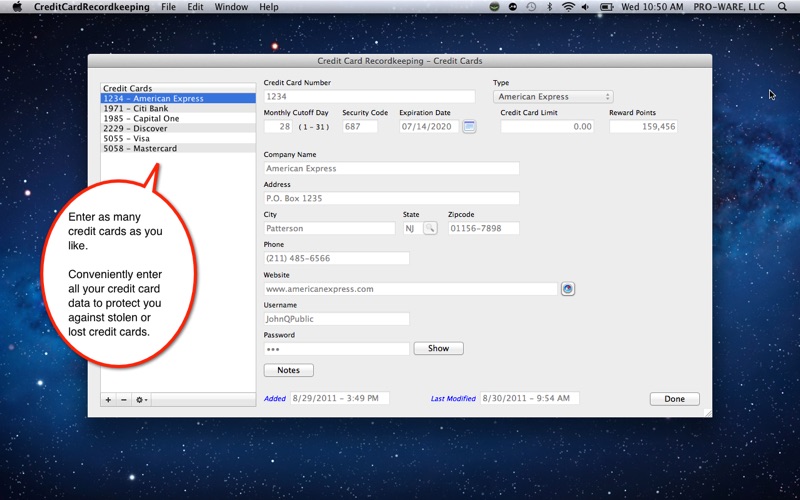This screenshot has width=800, height=500.
Task: Click the Credit Card Limit field
Action: coord(547,127)
